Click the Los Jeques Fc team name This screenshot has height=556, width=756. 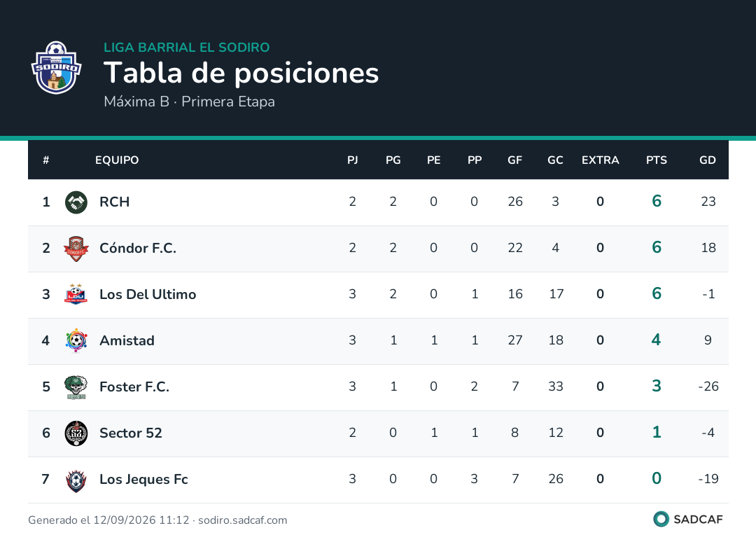tap(143, 480)
